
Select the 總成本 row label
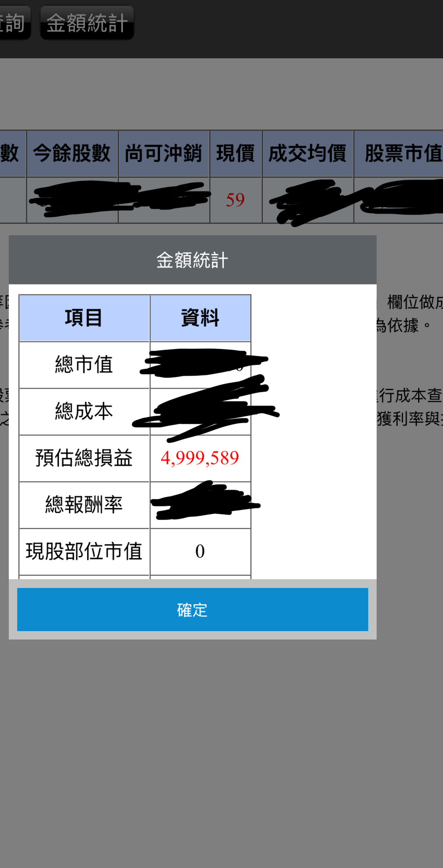click(x=84, y=411)
